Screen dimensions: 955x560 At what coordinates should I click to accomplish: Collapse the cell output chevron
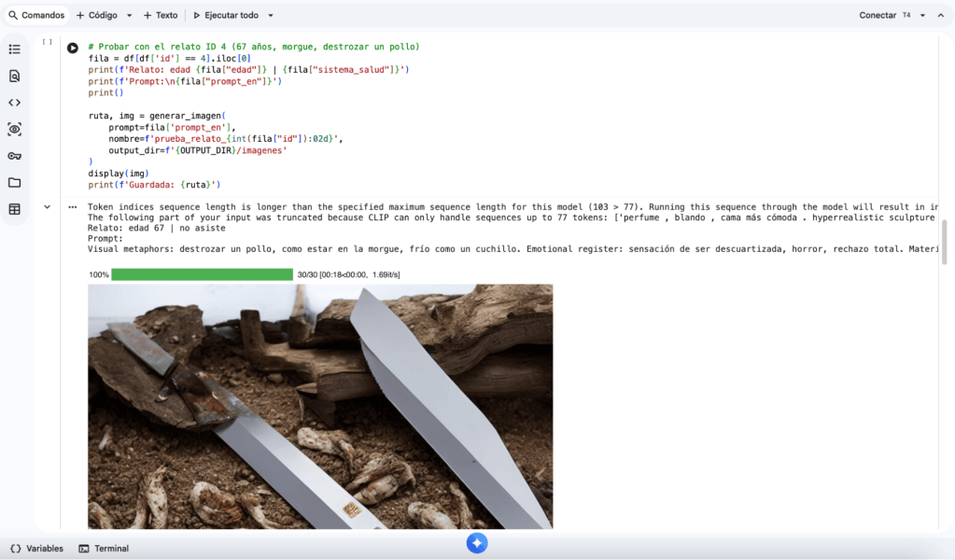[47, 207]
